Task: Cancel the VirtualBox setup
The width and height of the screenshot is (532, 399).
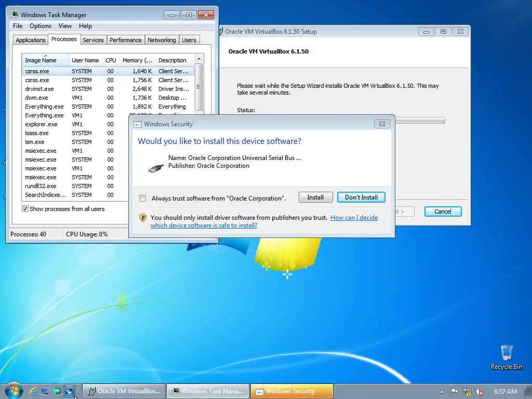Action: pos(443,211)
